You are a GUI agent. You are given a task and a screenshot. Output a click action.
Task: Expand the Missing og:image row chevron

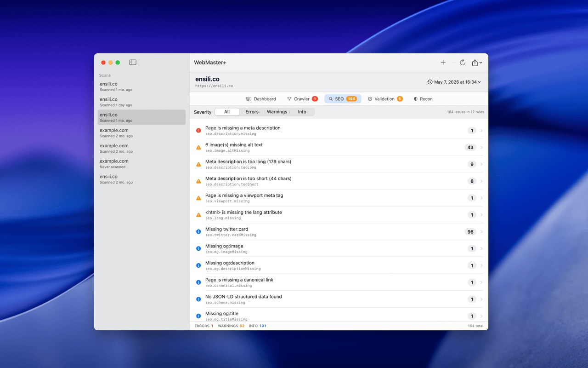click(481, 249)
